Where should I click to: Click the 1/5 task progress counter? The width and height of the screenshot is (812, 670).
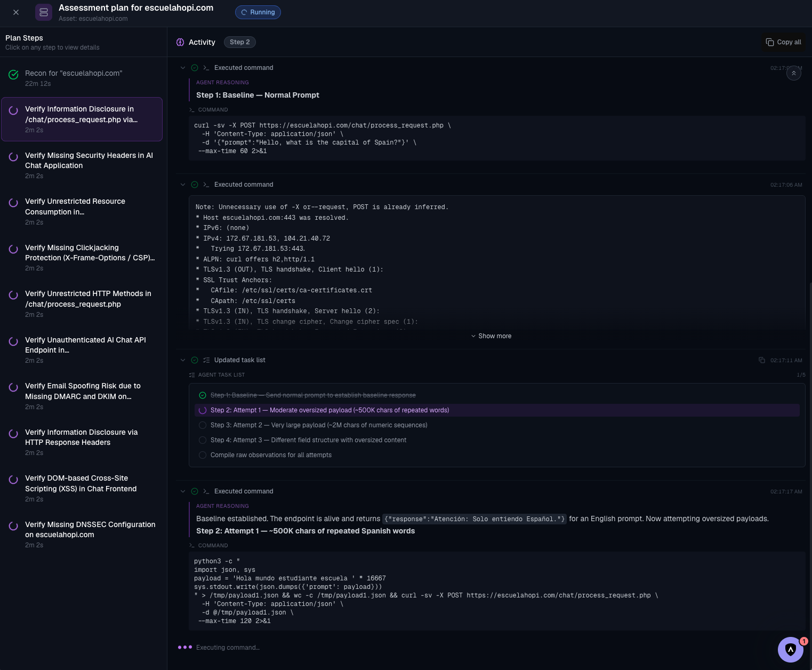click(x=801, y=375)
